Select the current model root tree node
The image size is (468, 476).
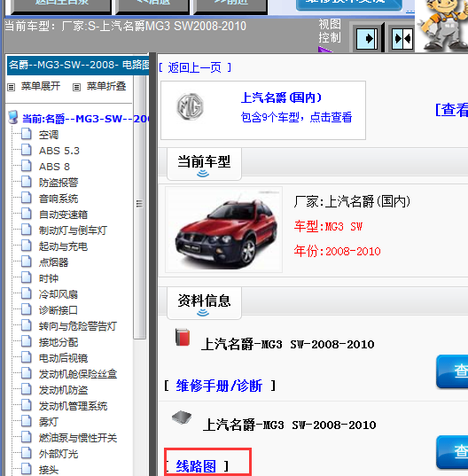pyautogui.click(x=86, y=119)
